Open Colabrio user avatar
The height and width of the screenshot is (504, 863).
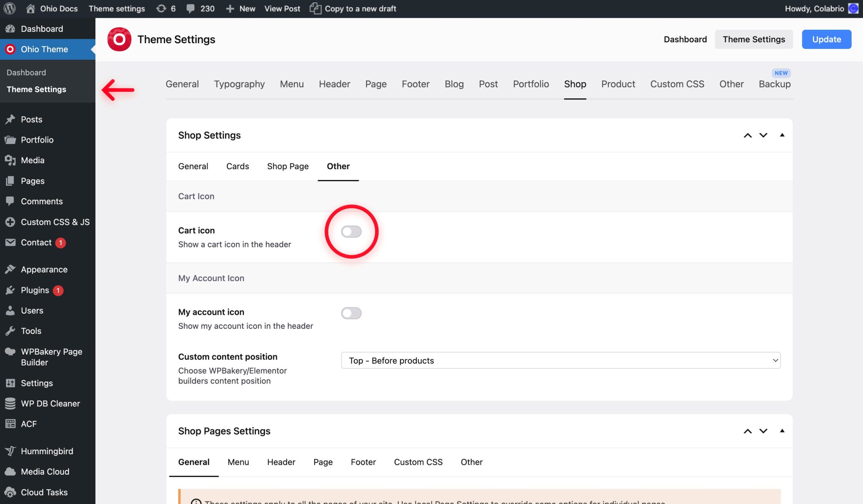pos(854,8)
